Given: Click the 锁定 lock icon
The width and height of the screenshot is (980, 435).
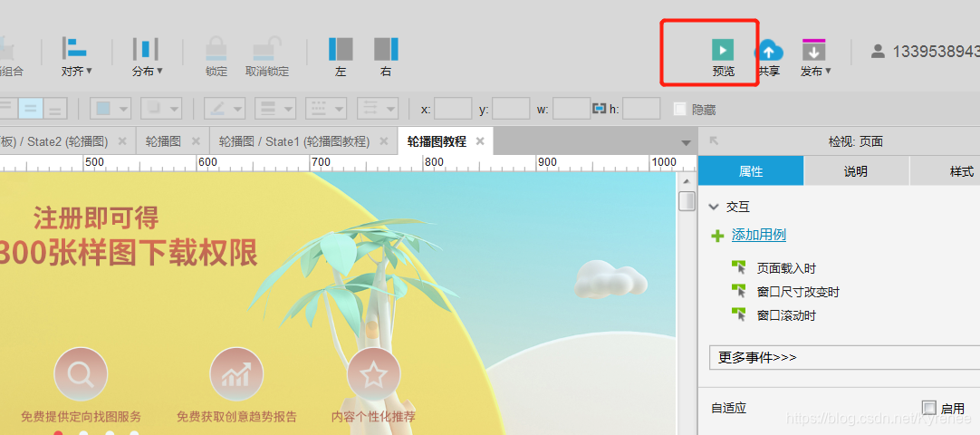Looking at the screenshot, I should point(216,49).
